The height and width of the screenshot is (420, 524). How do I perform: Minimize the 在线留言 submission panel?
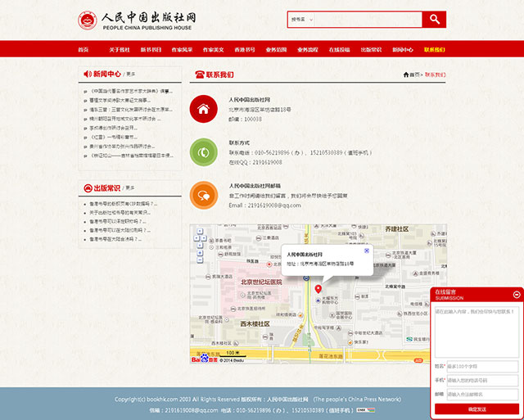(516, 293)
